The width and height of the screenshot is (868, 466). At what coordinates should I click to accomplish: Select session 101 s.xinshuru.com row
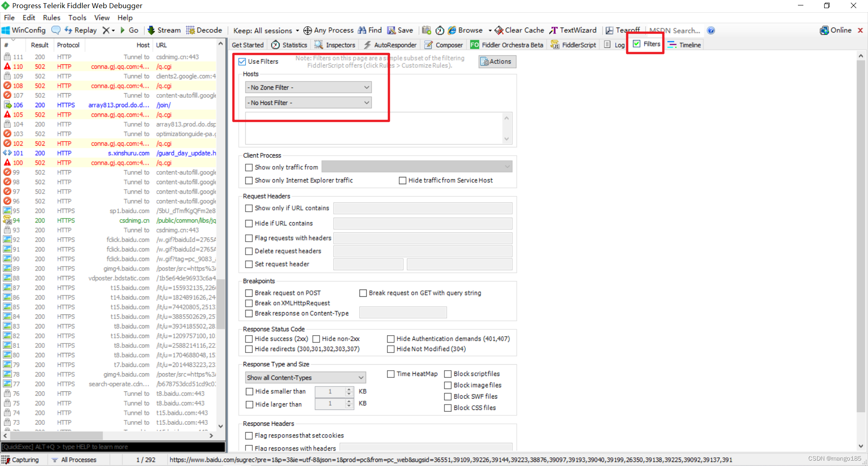point(108,153)
